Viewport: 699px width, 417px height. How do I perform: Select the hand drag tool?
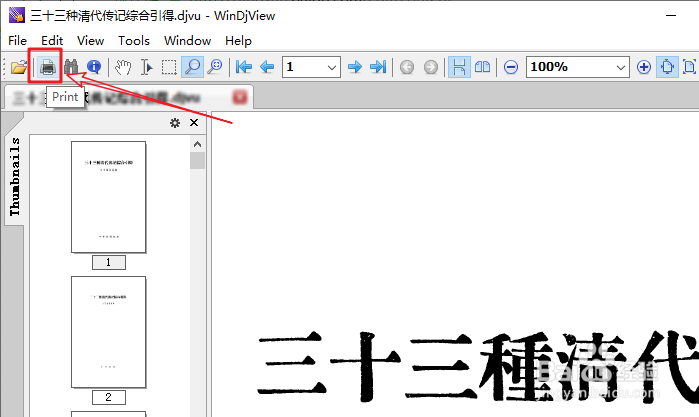pyautogui.click(x=123, y=67)
